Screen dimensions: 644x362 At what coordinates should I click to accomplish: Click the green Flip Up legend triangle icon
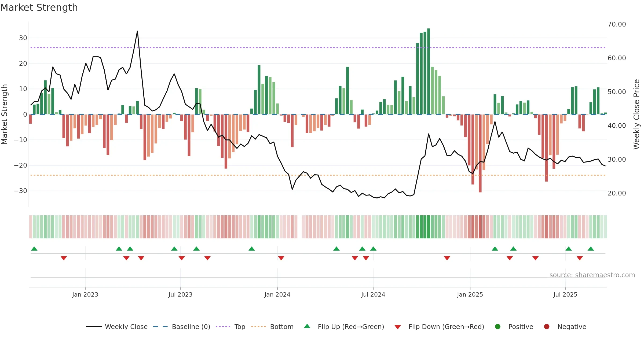tap(307, 326)
